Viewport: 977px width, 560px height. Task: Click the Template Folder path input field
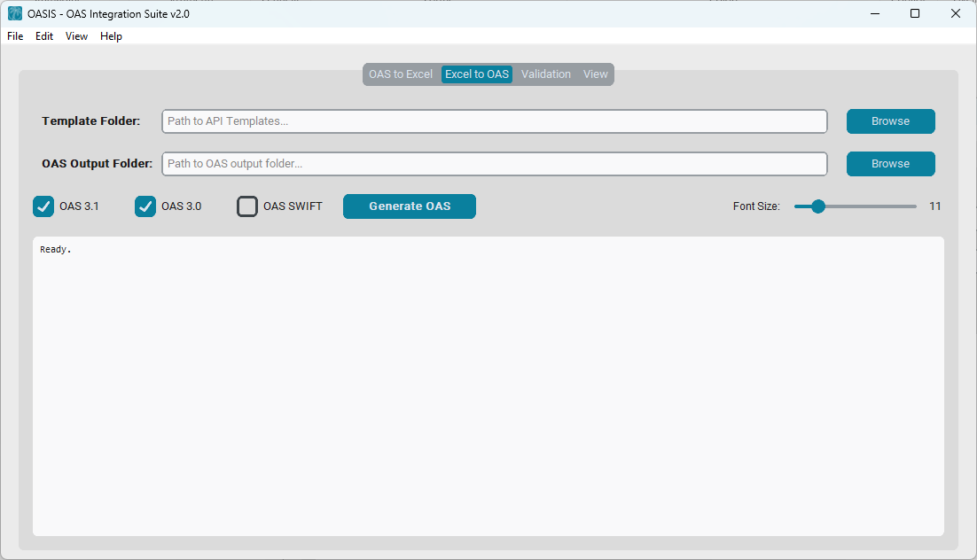[493, 121]
